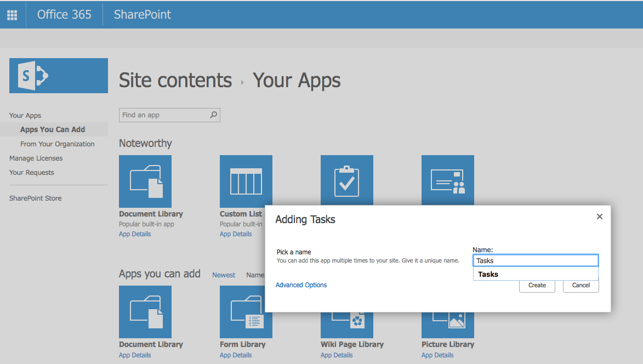Open Advanced Options in the dialog
Screen dimensions: 643x364
pyautogui.click(x=301, y=285)
